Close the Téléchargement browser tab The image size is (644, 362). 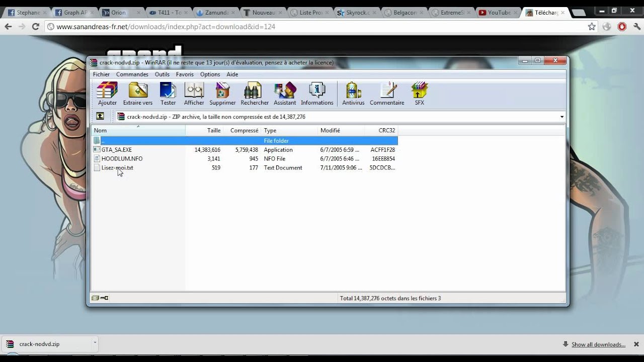[562, 13]
